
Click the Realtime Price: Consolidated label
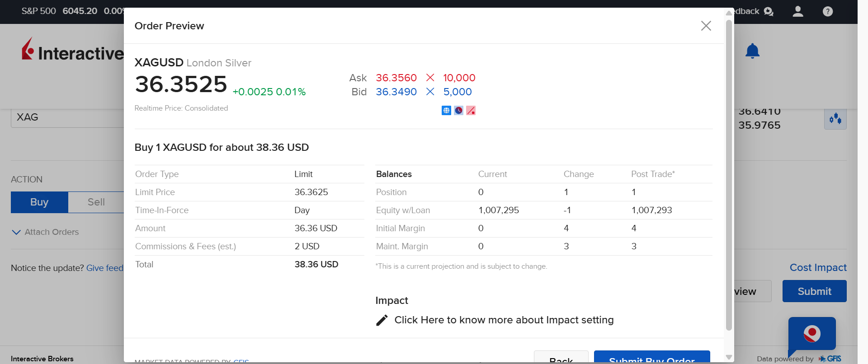click(x=181, y=108)
